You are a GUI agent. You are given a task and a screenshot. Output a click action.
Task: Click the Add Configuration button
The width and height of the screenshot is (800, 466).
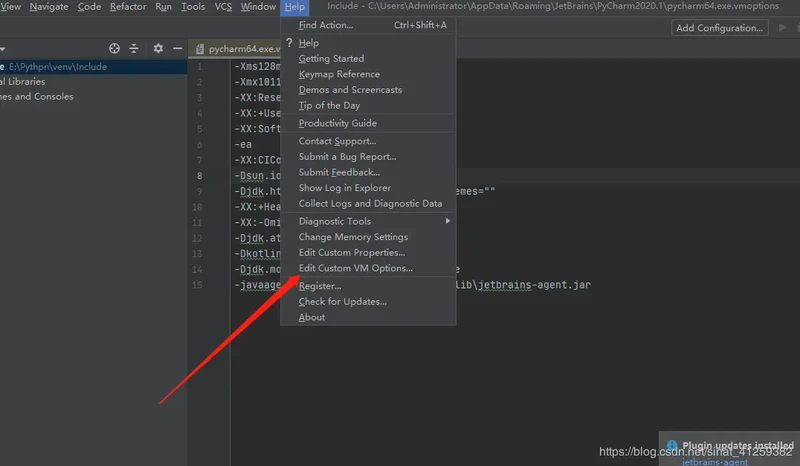click(719, 28)
